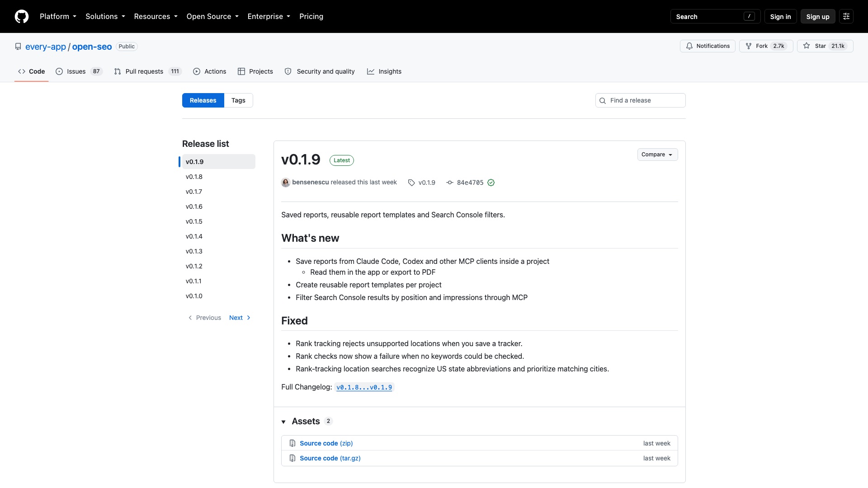Open the Pull requests tab
868x488 pixels.
click(x=148, y=71)
